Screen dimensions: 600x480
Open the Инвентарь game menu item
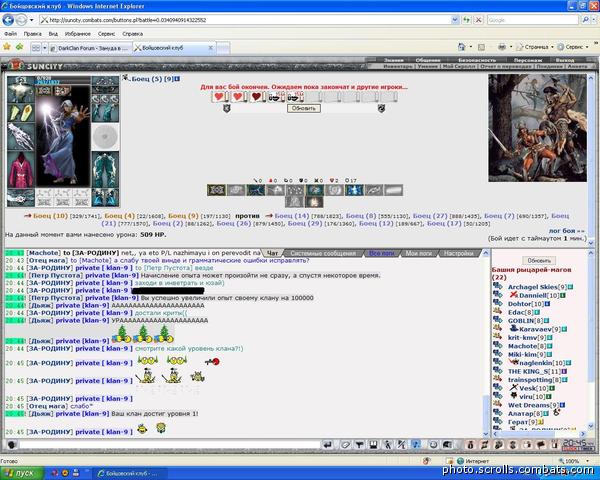[x=398, y=66]
